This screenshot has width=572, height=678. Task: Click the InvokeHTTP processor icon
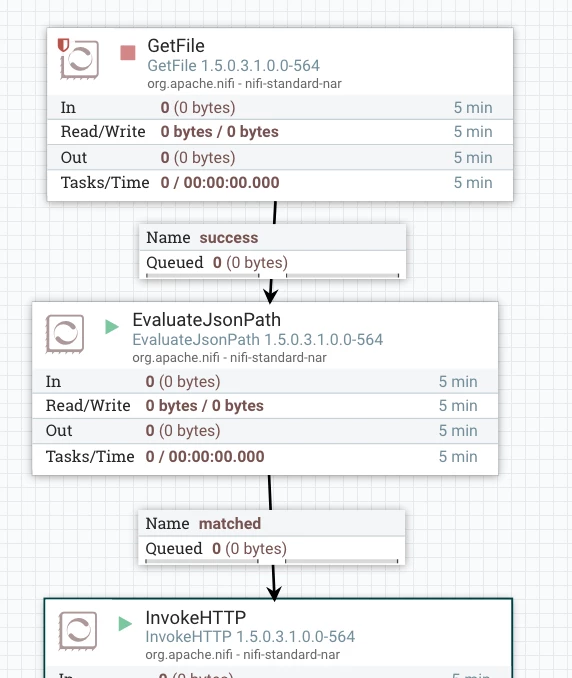(x=78, y=630)
